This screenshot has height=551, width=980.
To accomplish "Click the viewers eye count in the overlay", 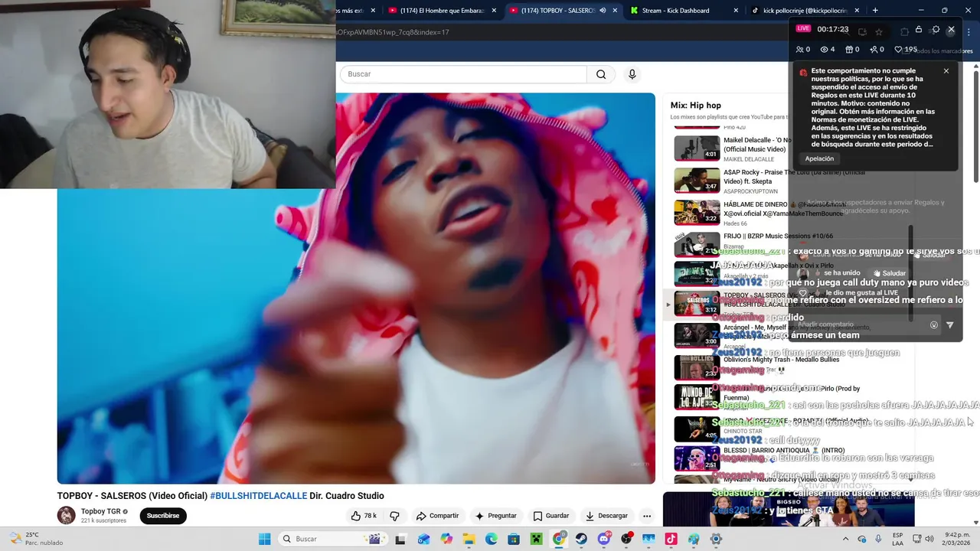I will 828,50.
